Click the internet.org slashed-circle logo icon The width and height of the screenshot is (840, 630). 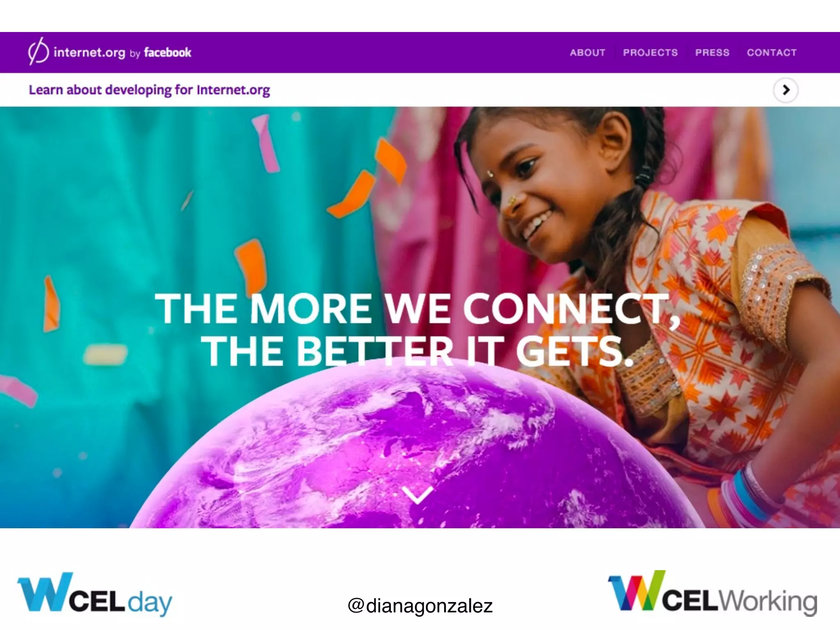point(38,51)
